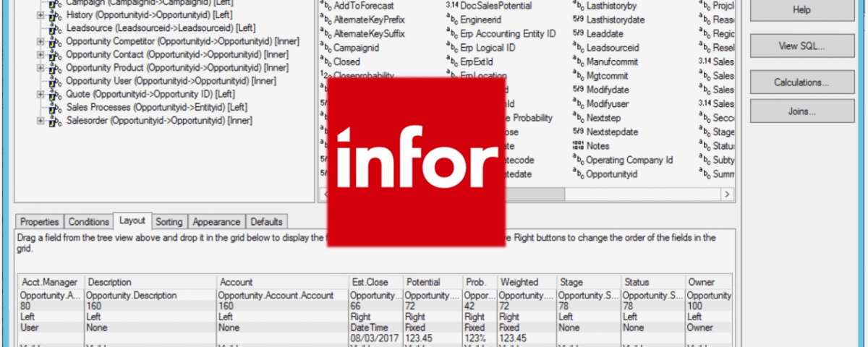Select the Layout tab
This screenshot has height=347, width=868.
tap(132, 220)
